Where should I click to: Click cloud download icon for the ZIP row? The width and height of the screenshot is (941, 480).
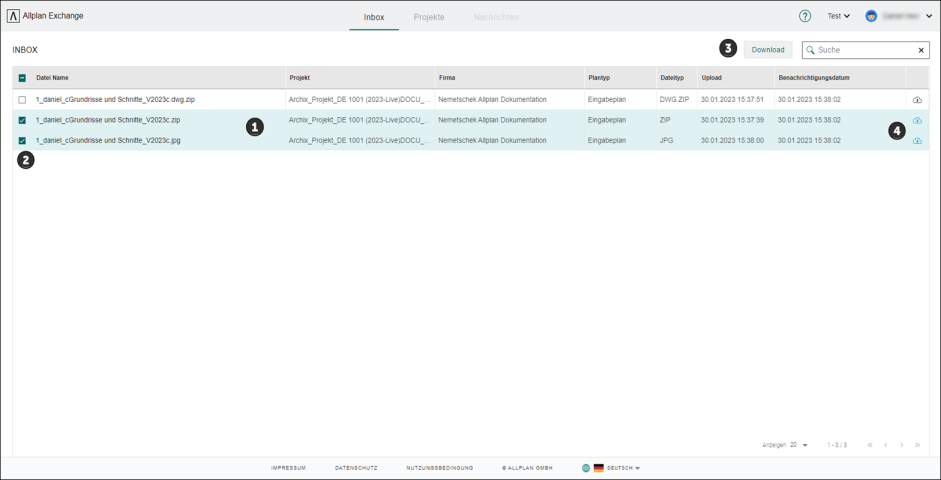[x=917, y=121]
